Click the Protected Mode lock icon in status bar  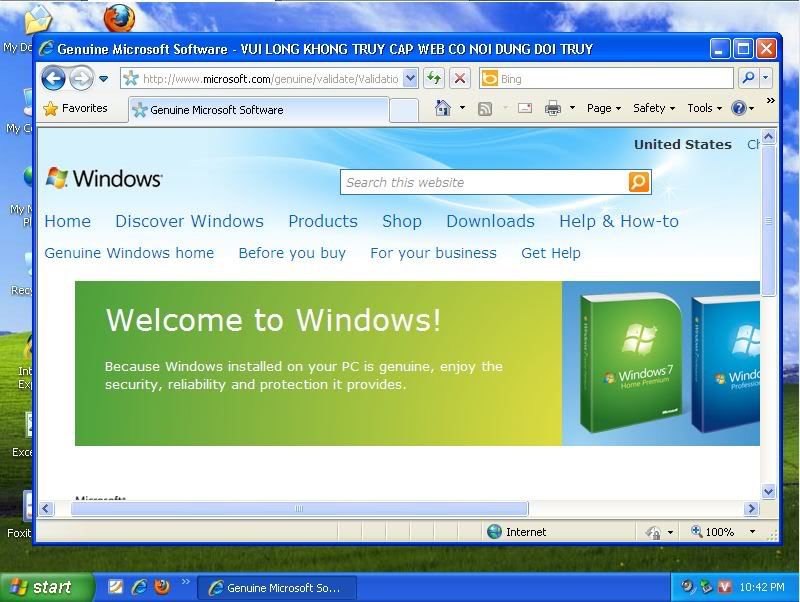click(x=653, y=532)
